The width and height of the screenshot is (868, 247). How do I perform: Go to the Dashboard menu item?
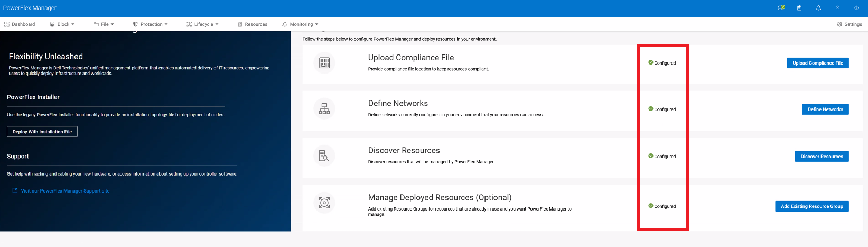pos(20,24)
